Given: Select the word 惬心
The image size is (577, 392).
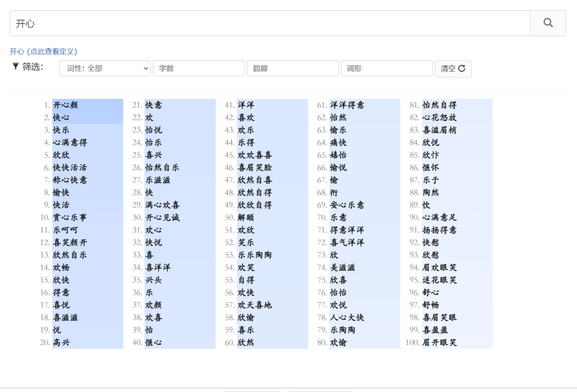Looking at the screenshot, I should 153,343.
